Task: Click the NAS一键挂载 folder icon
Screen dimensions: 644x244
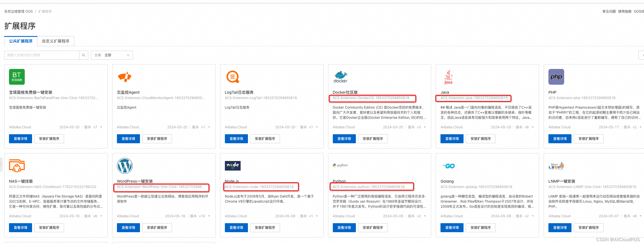Action: (17, 166)
